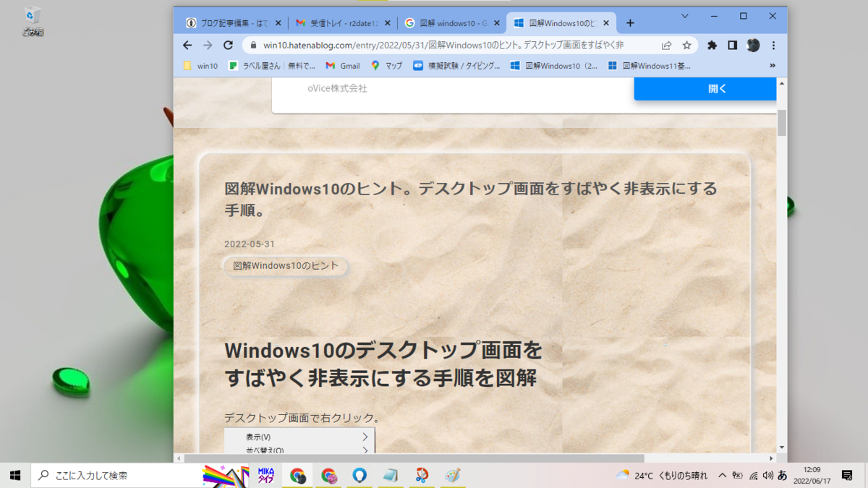Viewport: 868px width, 488px height.
Task: Click the battery status tray icon
Action: coord(737,476)
